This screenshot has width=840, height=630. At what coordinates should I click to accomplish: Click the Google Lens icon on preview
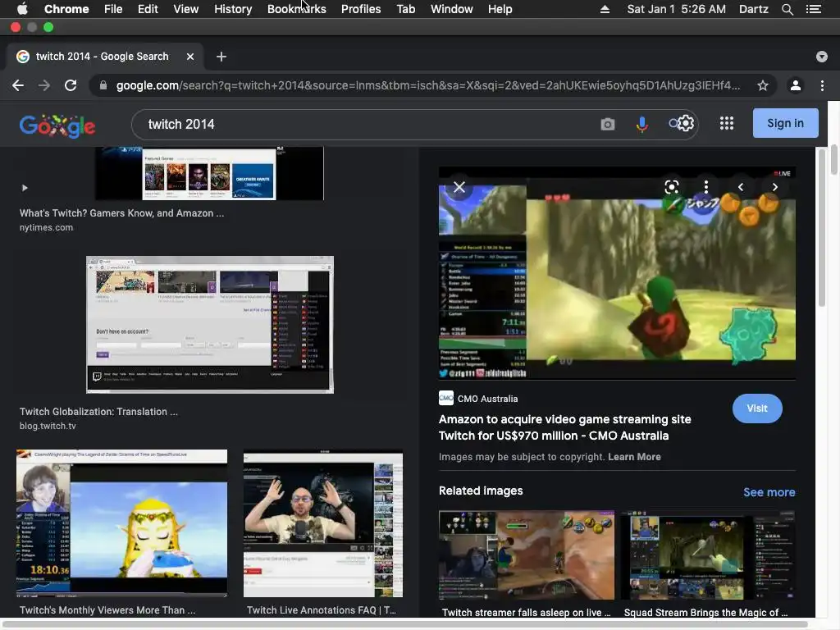(x=671, y=187)
